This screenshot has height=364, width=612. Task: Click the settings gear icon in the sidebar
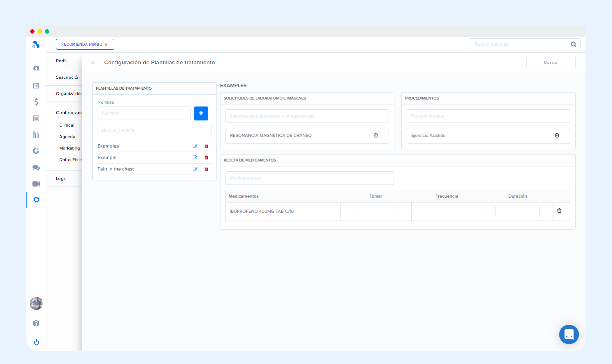36,200
